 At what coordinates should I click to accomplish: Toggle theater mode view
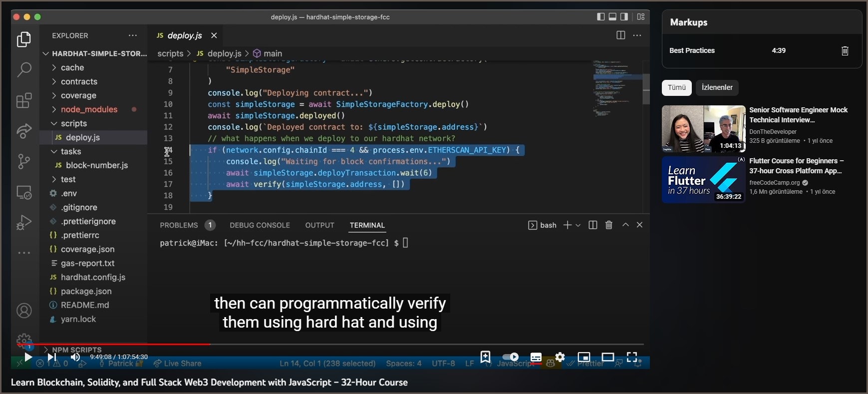tap(607, 357)
